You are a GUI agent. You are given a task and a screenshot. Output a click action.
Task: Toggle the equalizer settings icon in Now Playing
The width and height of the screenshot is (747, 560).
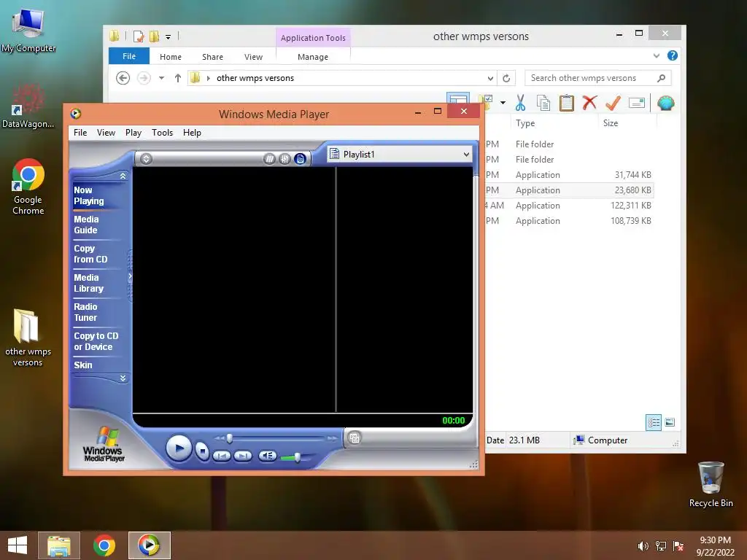click(285, 159)
